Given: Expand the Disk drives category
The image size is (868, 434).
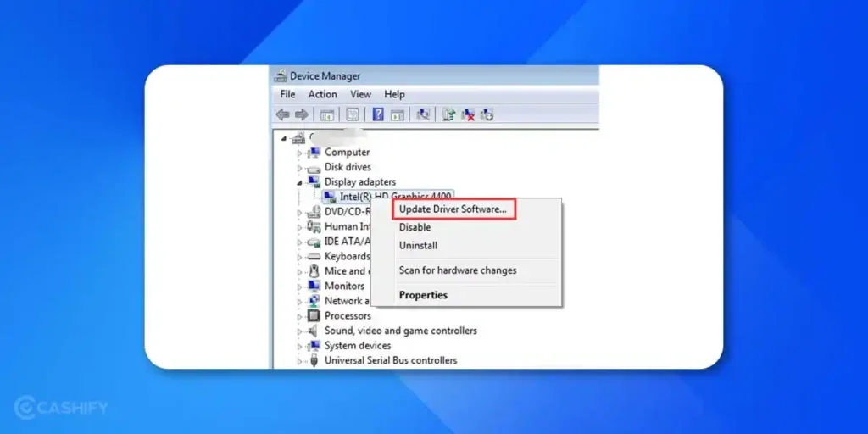Looking at the screenshot, I should point(300,168).
